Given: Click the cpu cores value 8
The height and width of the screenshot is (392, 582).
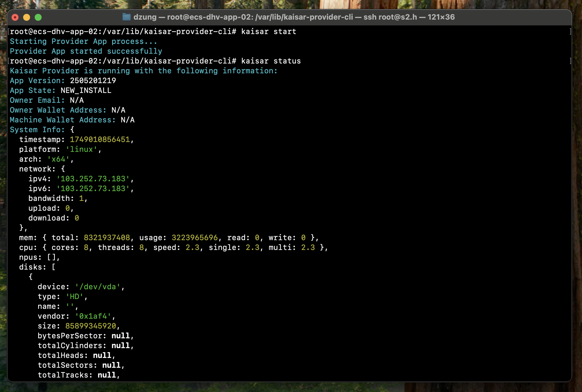Looking at the screenshot, I should [86, 247].
